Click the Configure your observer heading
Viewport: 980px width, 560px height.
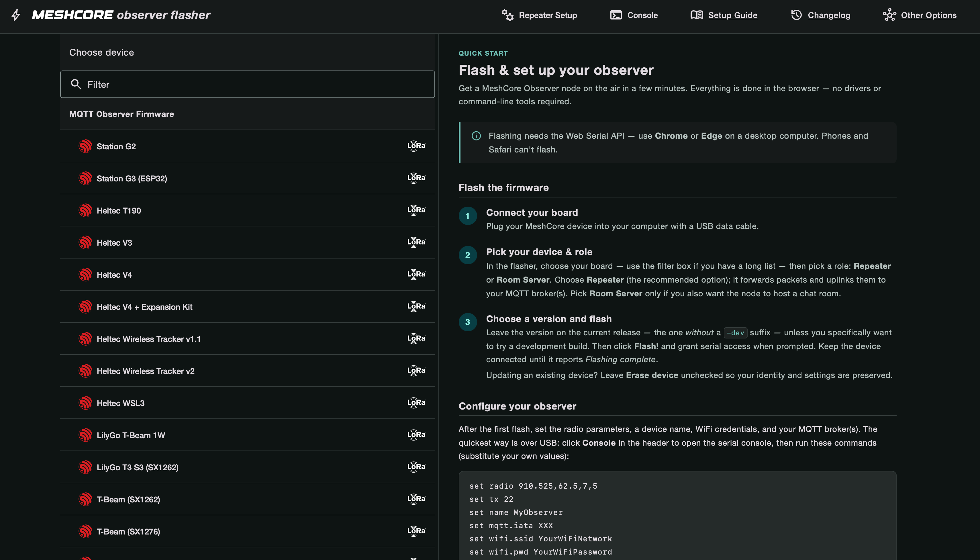coord(517,406)
